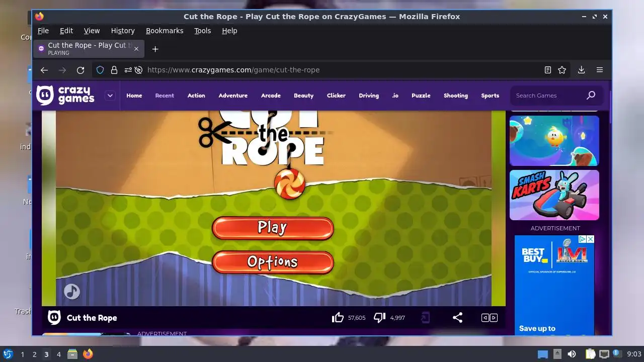
Task: Toggle Reader View icon in address bar
Action: point(548,70)
